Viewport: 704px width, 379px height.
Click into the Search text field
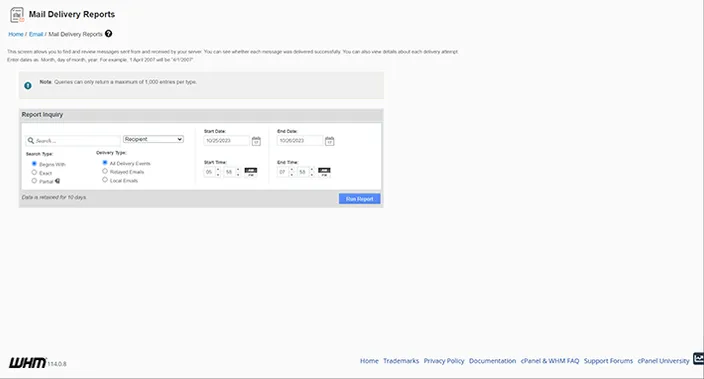click(73, 141)
